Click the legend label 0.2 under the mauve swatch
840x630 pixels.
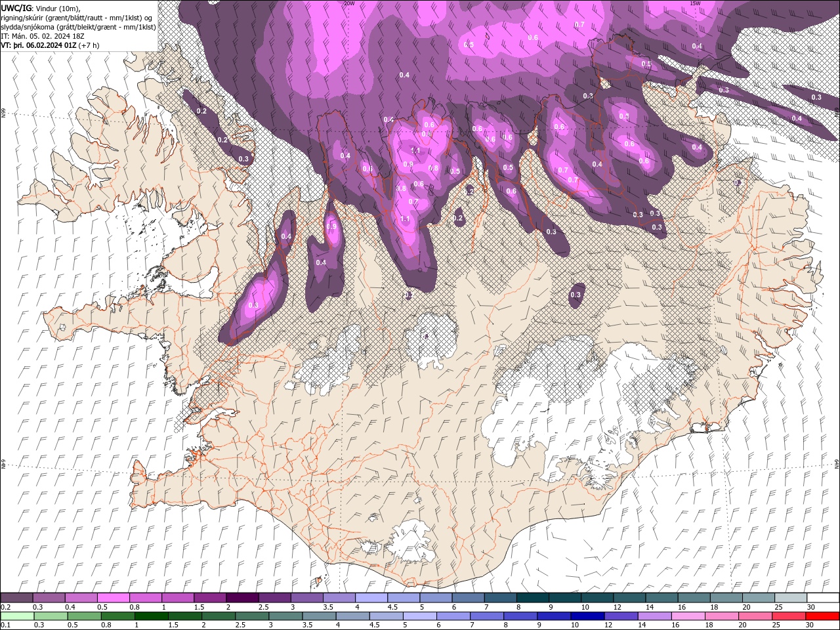point(5,607)
